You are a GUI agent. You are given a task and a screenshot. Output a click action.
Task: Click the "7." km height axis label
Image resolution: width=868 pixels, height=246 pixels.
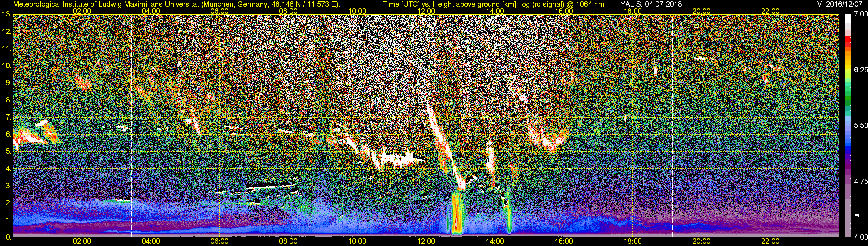pos(8,117)
